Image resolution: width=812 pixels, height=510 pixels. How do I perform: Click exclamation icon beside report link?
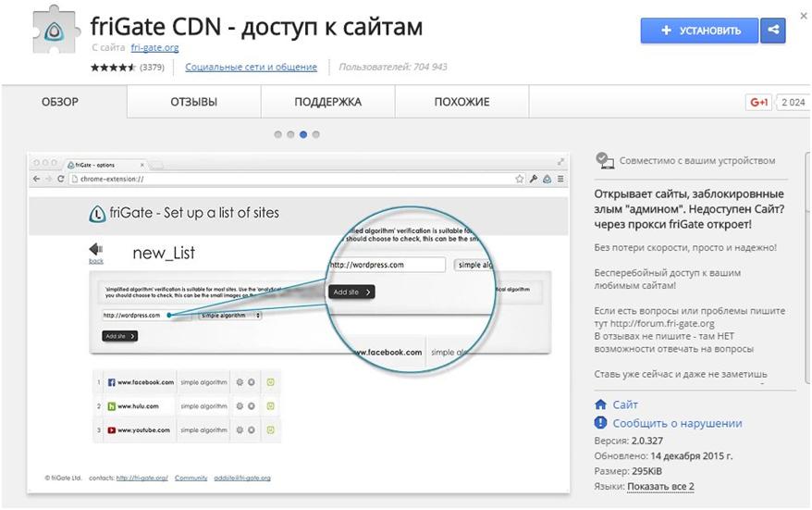pos(601,423)
